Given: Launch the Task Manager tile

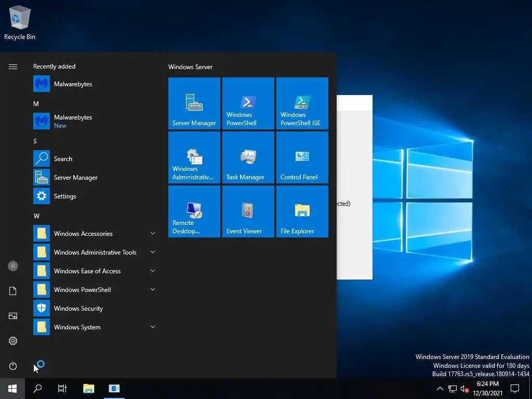Looking at the screenshot, I should click(x=248, y=157).
